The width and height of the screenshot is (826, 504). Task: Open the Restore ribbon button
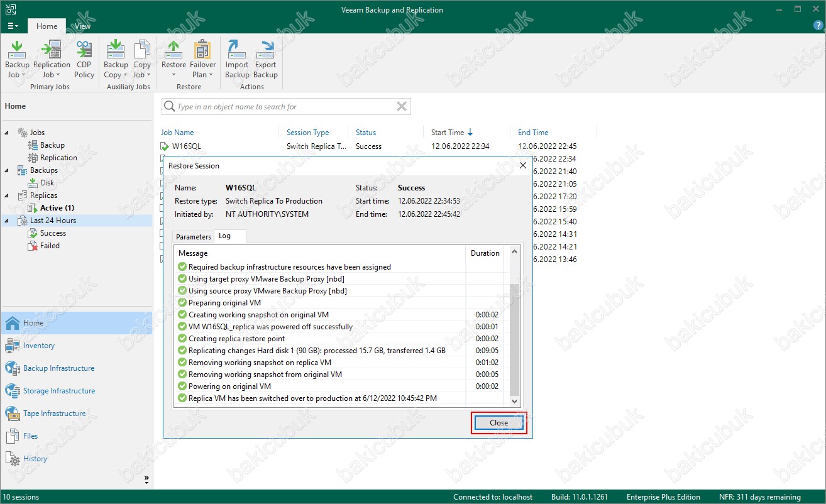[173, 60]
